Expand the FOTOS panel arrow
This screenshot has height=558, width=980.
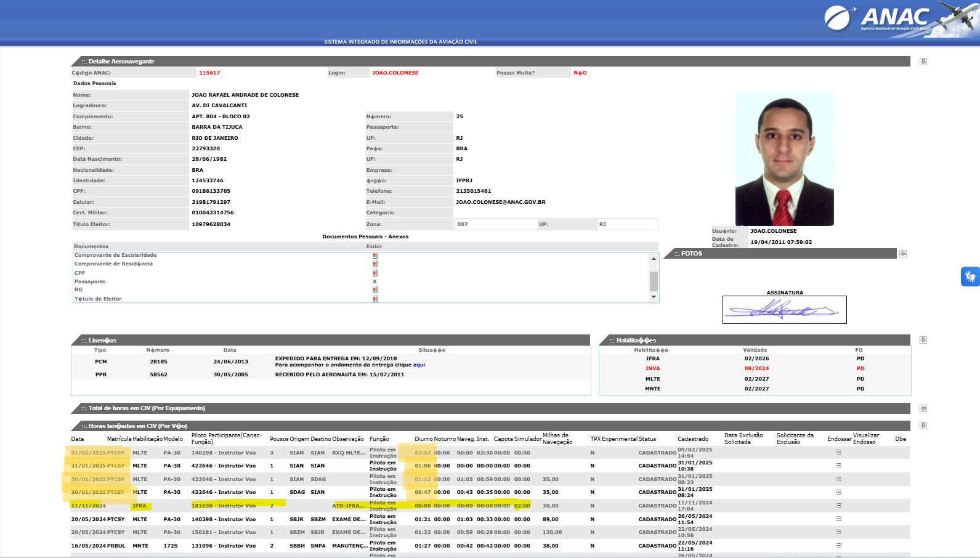(x=903, y=254)
